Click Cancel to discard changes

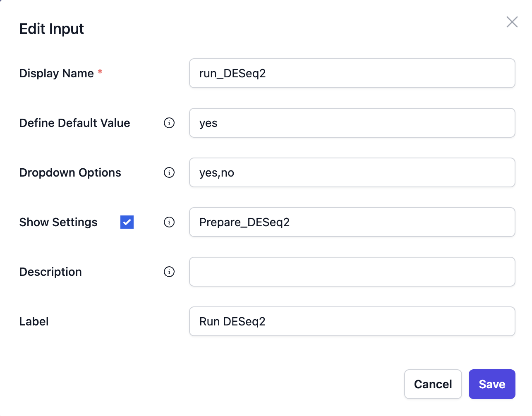pyautogui.click(x=433, y=384)
